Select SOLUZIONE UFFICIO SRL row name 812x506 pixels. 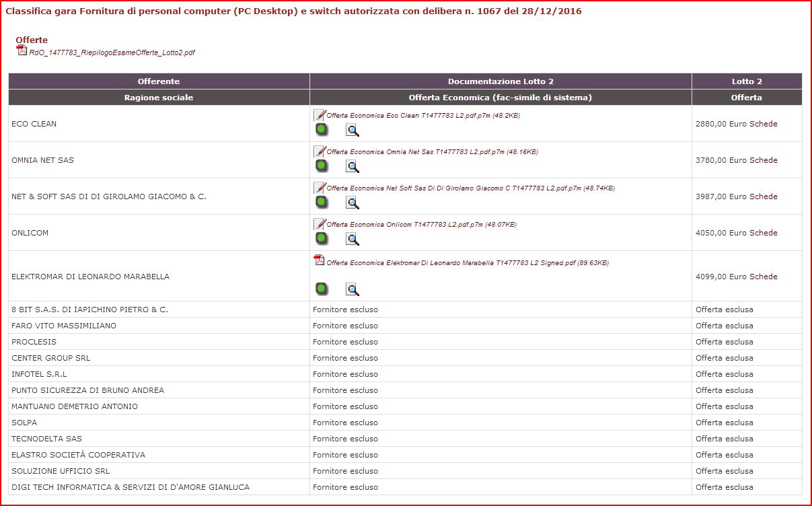[x=61, y=471]
